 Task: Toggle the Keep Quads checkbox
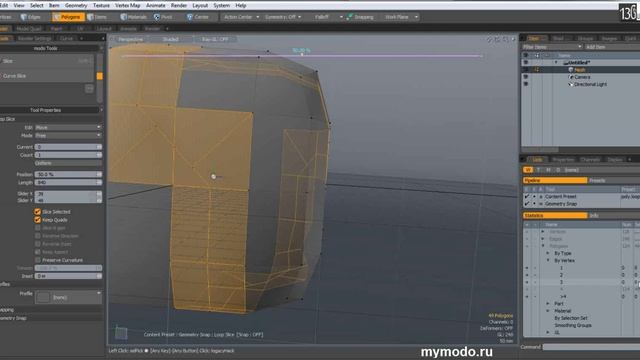[x=38, y=220]
